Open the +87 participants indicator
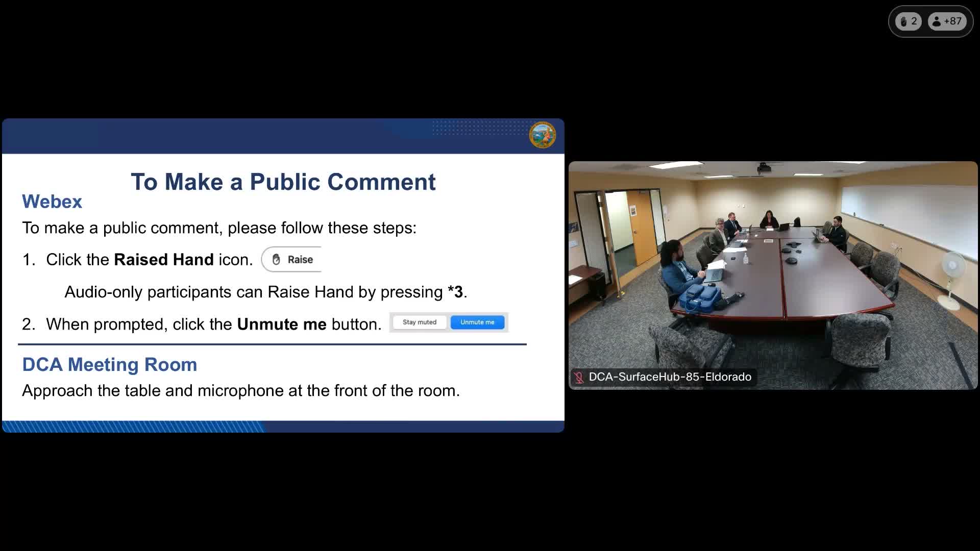 pyautogui.click(x=947, y=21)
